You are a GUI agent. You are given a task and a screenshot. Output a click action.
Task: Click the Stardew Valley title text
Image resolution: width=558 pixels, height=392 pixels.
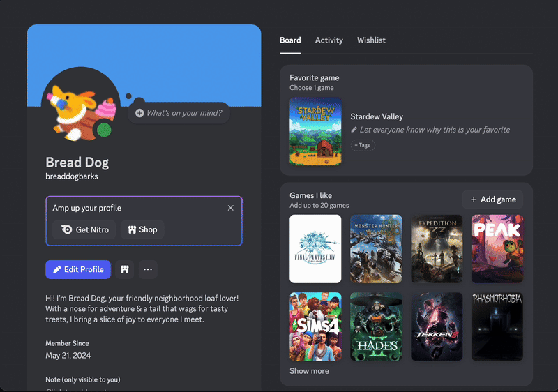click(x=377, y=116)
